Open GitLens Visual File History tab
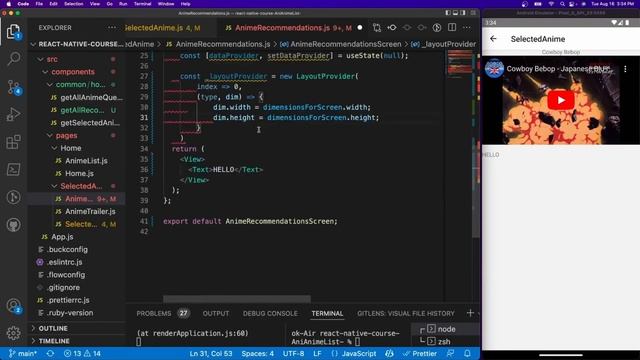 click(406, 313)
